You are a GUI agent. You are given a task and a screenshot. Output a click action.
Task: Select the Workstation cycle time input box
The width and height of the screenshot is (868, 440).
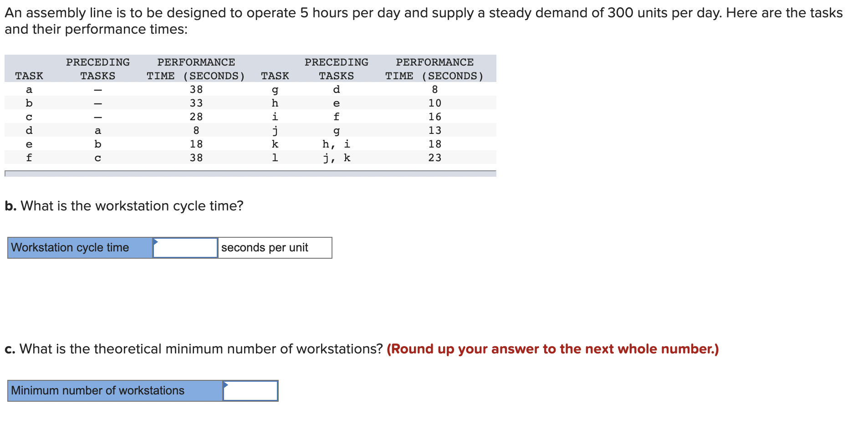pos(186,248)
